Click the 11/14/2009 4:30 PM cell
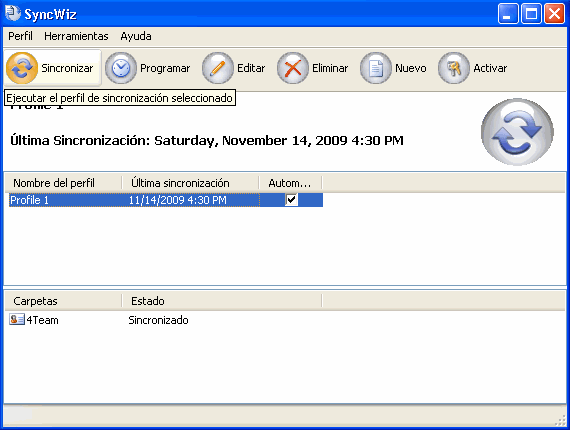The height and width of the screenshot is (430, 570). pos(178,200)
